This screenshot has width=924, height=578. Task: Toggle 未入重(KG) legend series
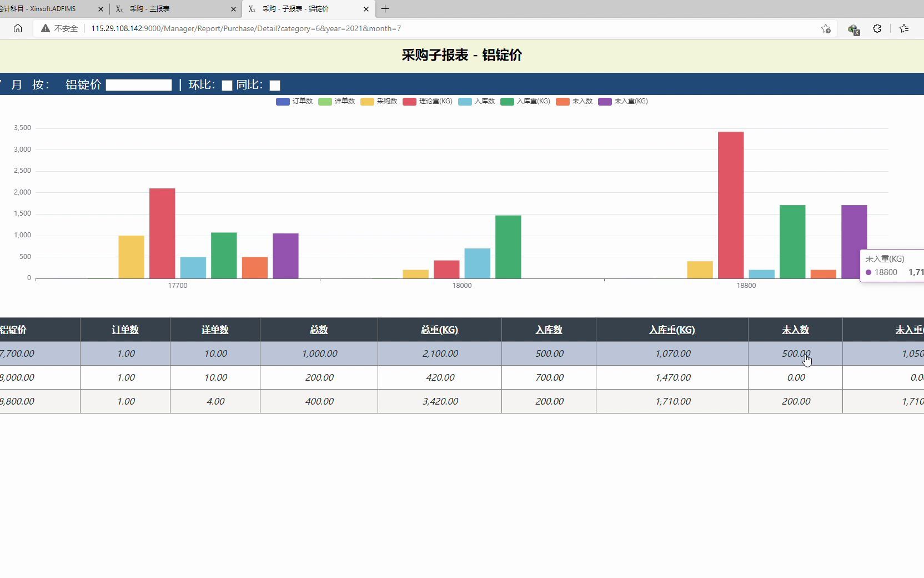click(623, 101)
